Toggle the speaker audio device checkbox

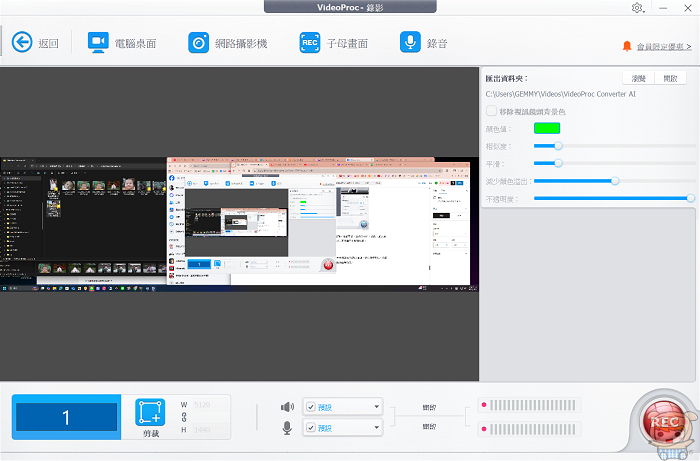[311, 406]
